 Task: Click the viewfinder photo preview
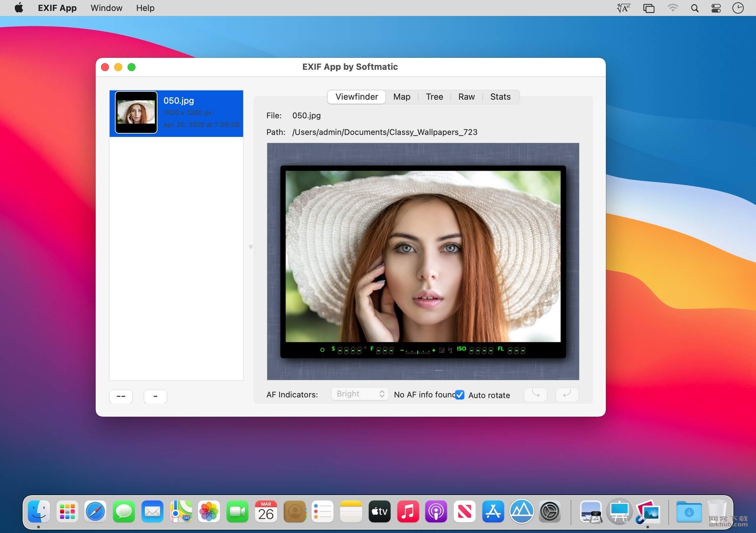click(423, 256)
